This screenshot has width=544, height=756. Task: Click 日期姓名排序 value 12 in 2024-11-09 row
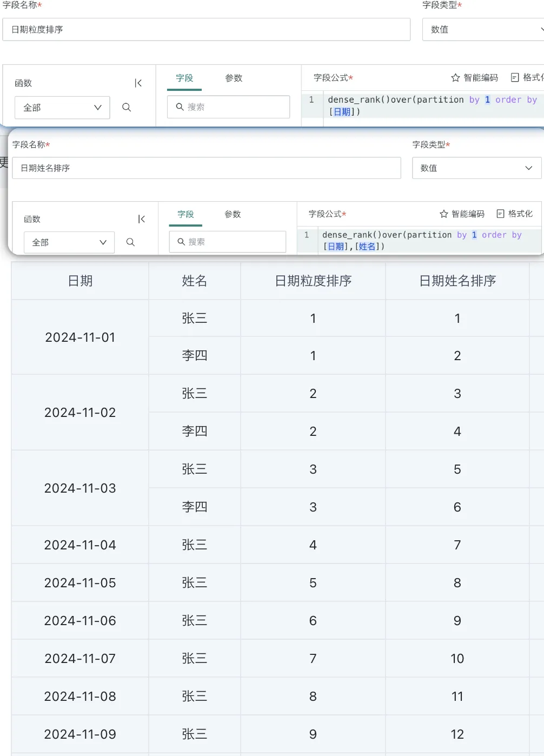click(457, 734)
